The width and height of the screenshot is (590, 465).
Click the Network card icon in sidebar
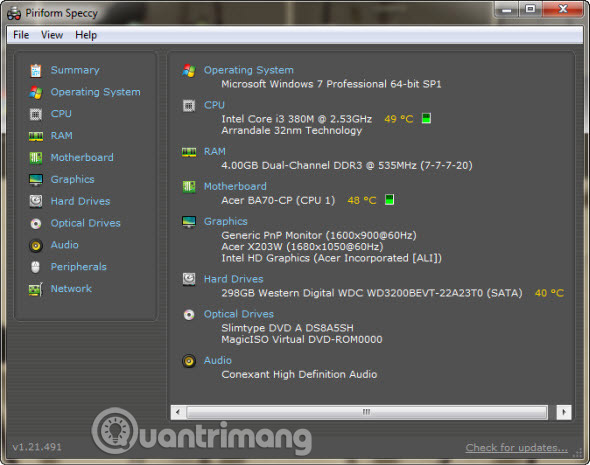point(36,289)
